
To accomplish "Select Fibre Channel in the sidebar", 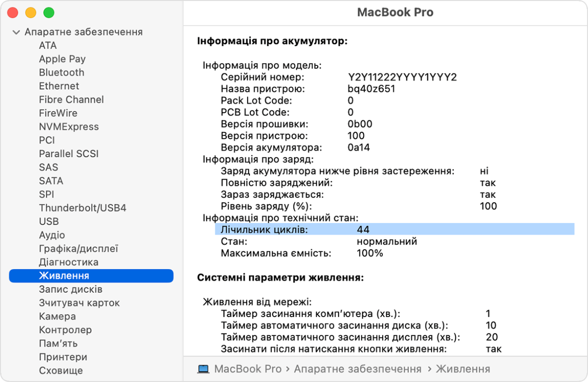I will (72, 99).
